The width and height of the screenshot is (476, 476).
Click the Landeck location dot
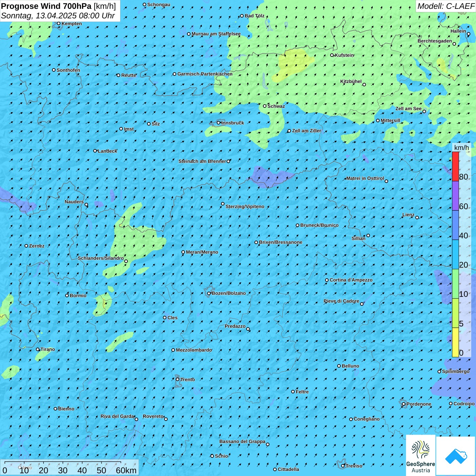pyautogui.click(x=95, y=151)
